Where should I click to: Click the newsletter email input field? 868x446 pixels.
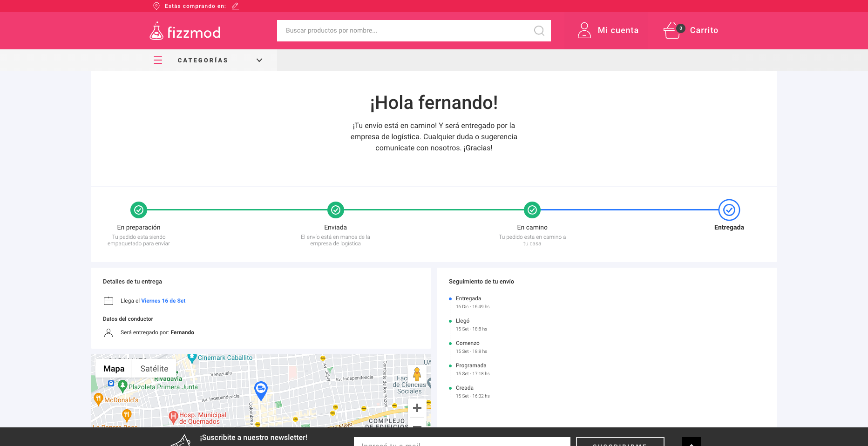[462, 442]
